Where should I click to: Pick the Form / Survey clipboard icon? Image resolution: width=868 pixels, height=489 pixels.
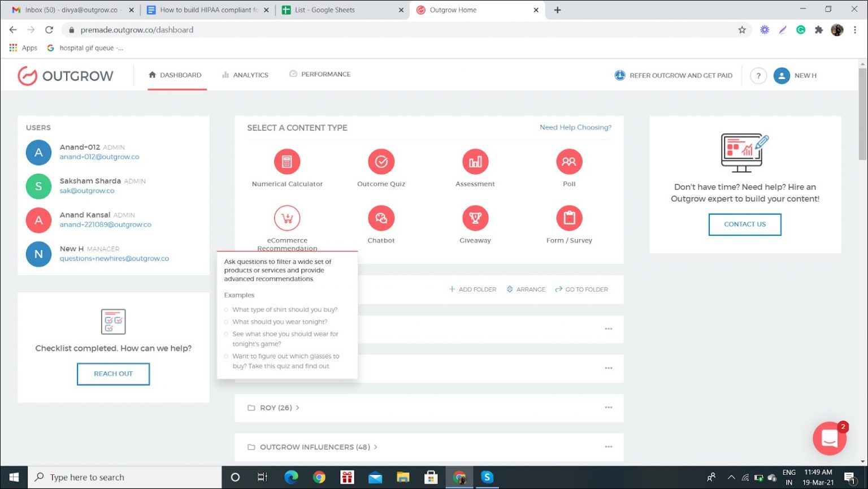pos(569,218)
